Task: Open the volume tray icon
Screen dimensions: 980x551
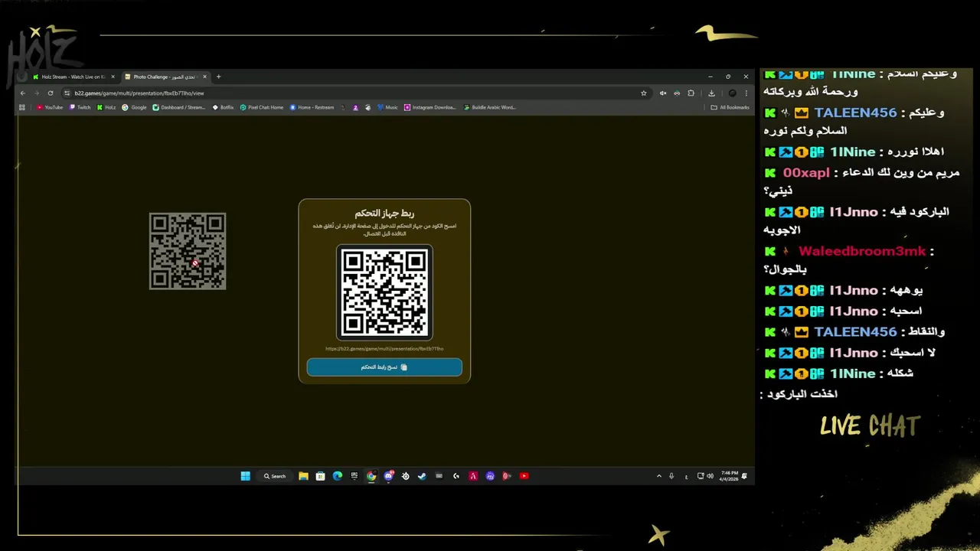Action: (710, 476)
